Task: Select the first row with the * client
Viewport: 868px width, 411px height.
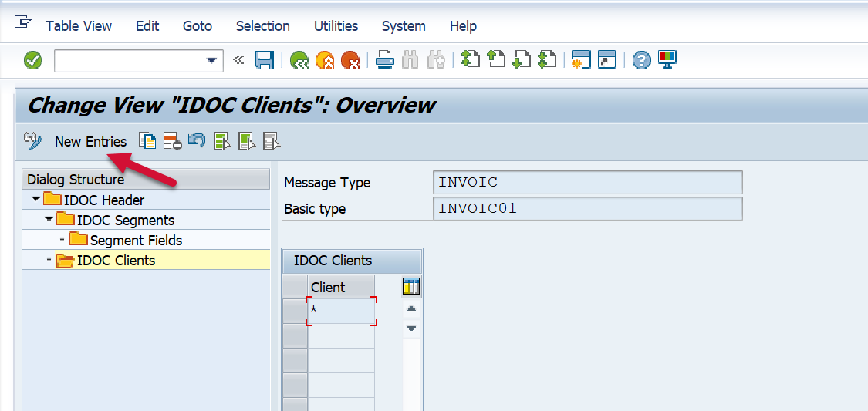Action: (295, 312)
